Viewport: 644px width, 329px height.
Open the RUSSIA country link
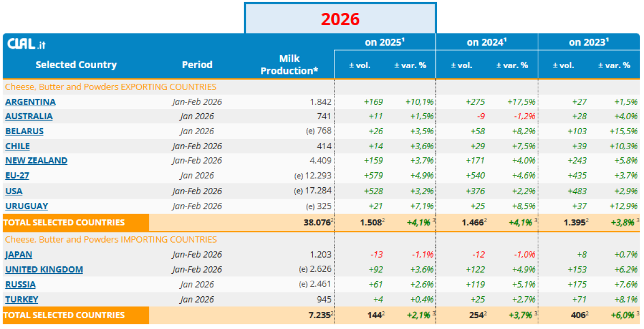pos(20,284)
